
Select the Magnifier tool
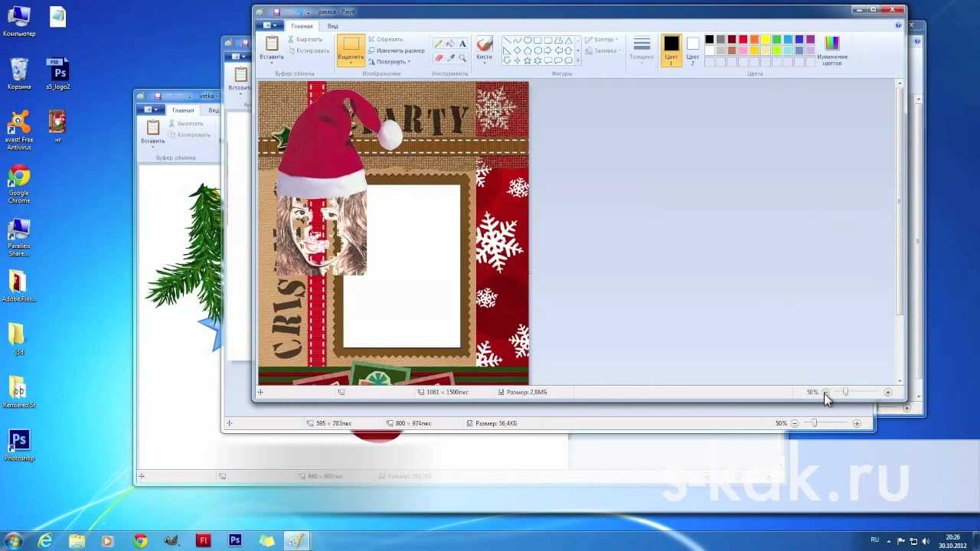click(x=462, y=57)
